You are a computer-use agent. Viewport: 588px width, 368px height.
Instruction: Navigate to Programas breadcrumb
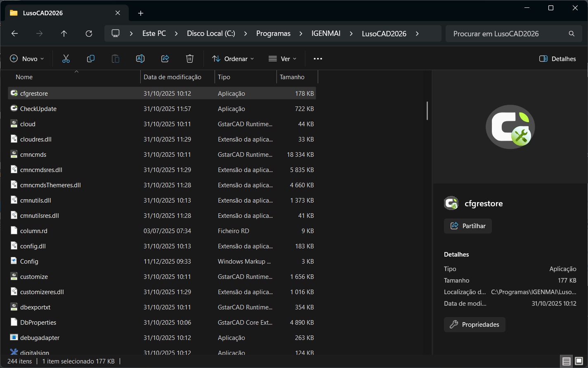274,33
